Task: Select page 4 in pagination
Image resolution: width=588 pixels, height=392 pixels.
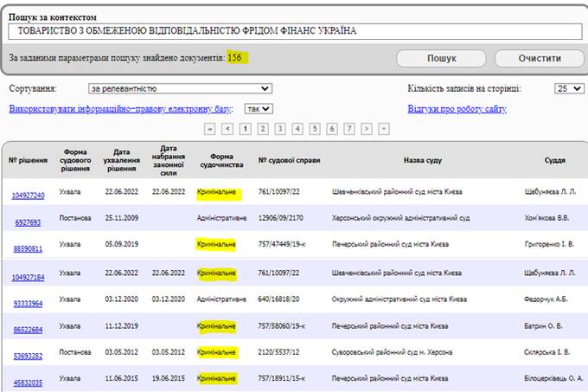Action: 297,129
